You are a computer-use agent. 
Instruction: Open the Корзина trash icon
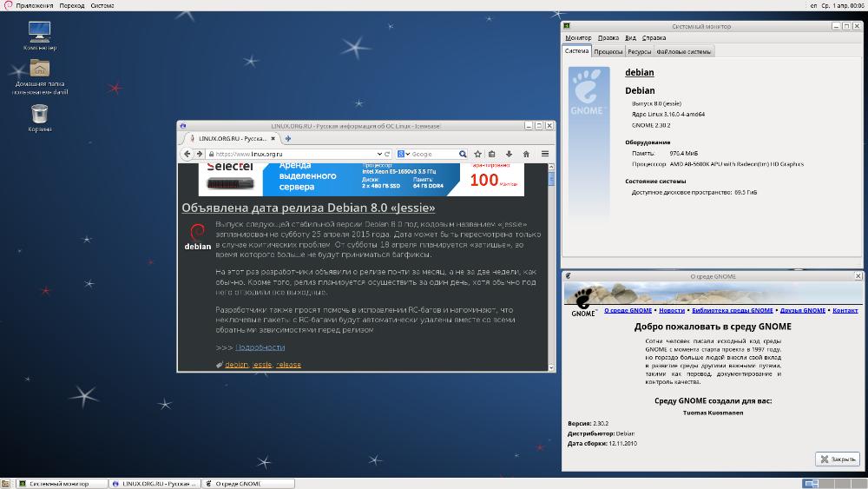pyautogui.click(x=39, y=118)
